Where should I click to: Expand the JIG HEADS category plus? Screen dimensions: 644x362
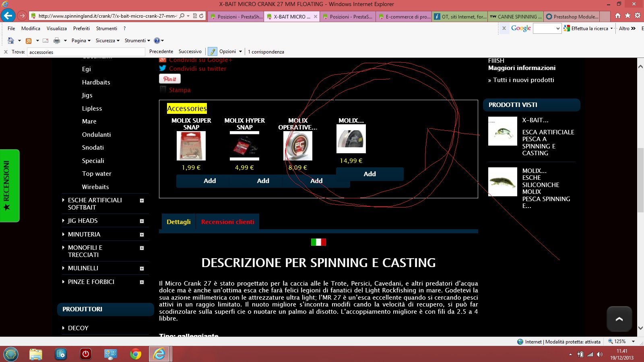tap(142, 221)
